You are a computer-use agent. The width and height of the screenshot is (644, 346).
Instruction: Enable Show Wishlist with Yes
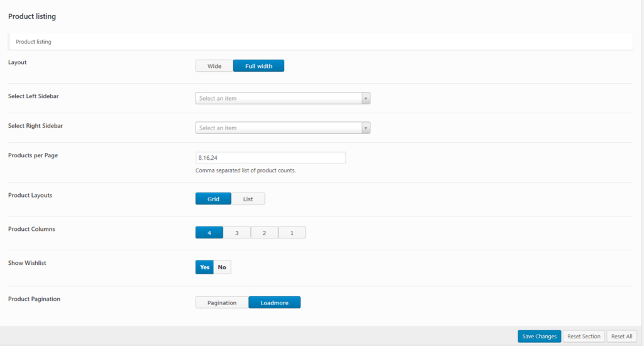204,267
